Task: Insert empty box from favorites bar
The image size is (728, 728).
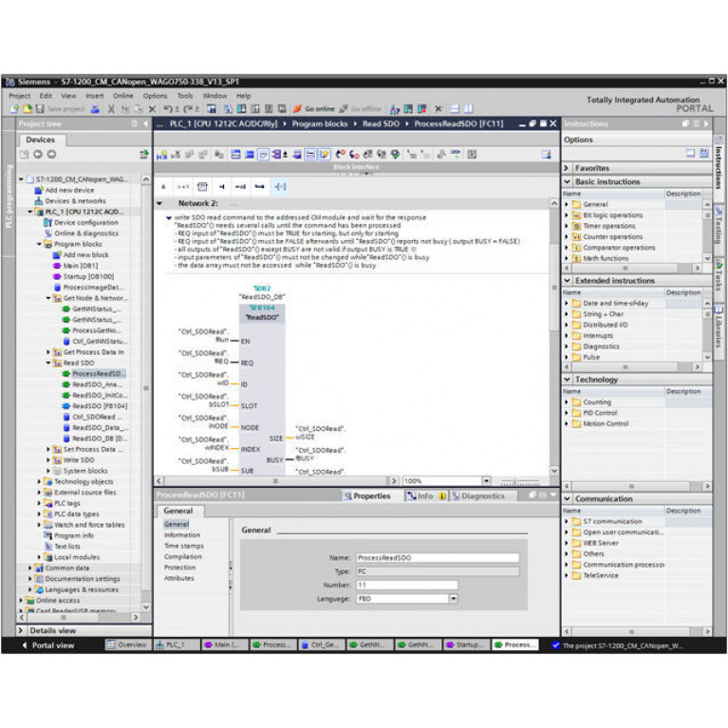Action: coord(202,187)
